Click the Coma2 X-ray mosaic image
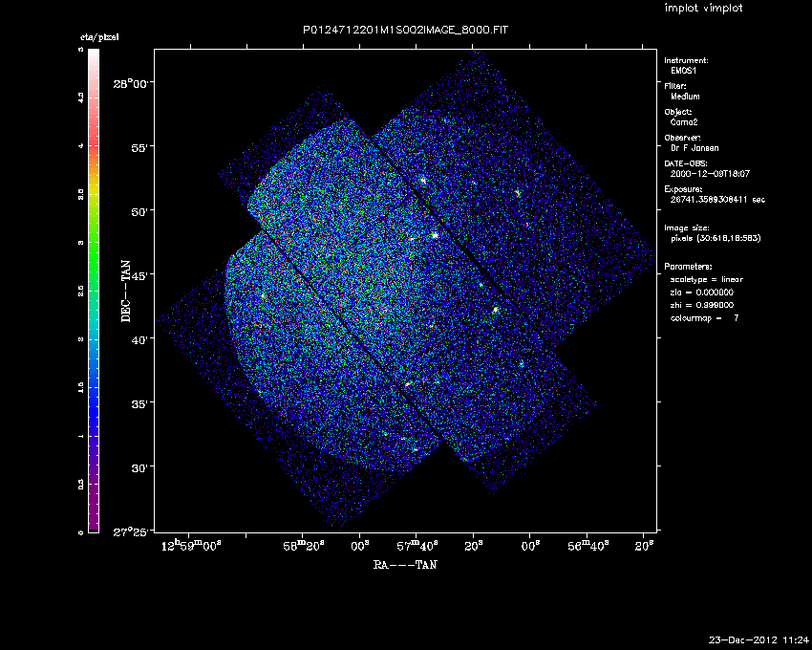The width and height of the screenshot is (812, 650). (405, 291)
